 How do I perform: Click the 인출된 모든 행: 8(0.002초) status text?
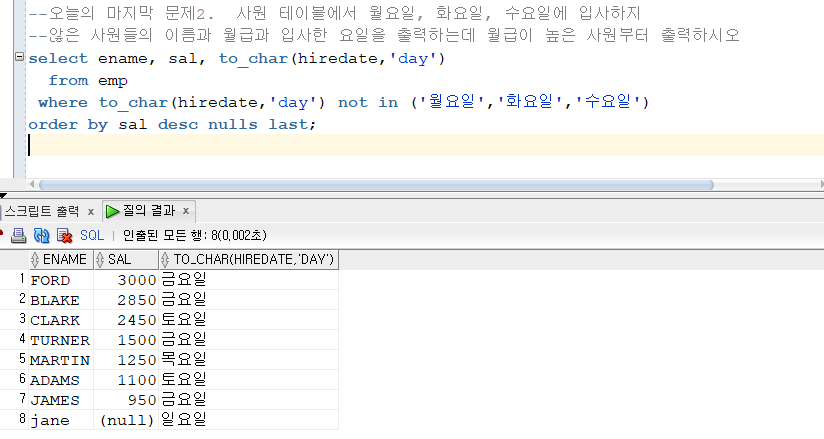[x=195, y=236]
